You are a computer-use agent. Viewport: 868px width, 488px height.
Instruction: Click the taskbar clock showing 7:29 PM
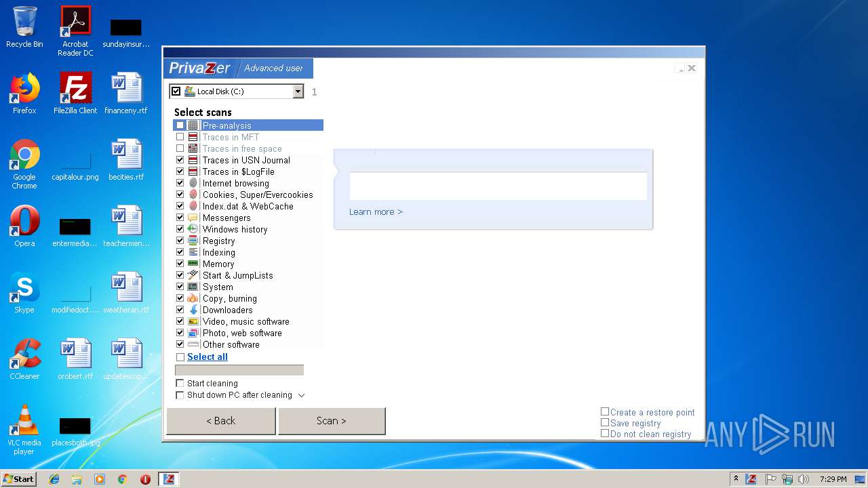click(833, 479)
